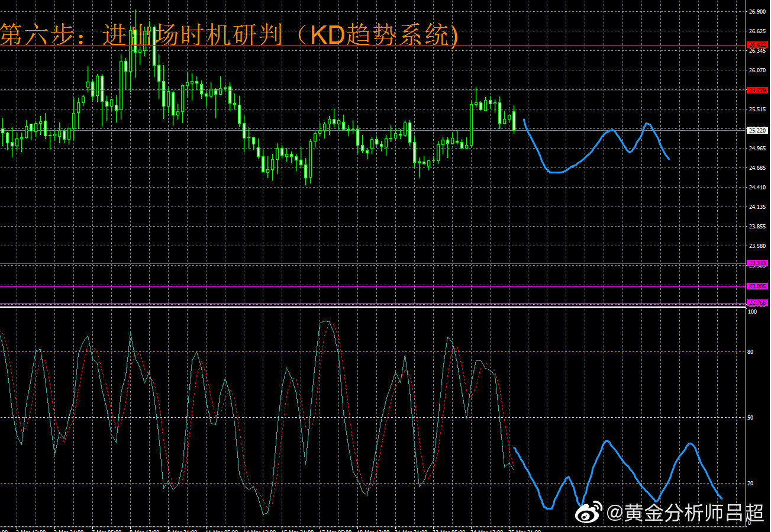Click the 100 level on indicator scale
771x532 pixels.
point(752,311)
